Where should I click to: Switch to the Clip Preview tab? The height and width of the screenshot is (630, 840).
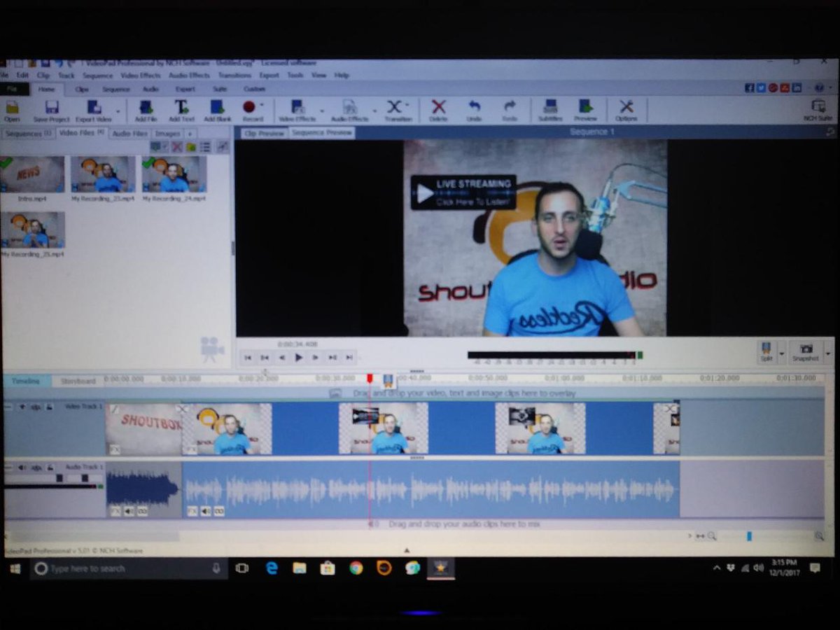(x=264, y=133)
